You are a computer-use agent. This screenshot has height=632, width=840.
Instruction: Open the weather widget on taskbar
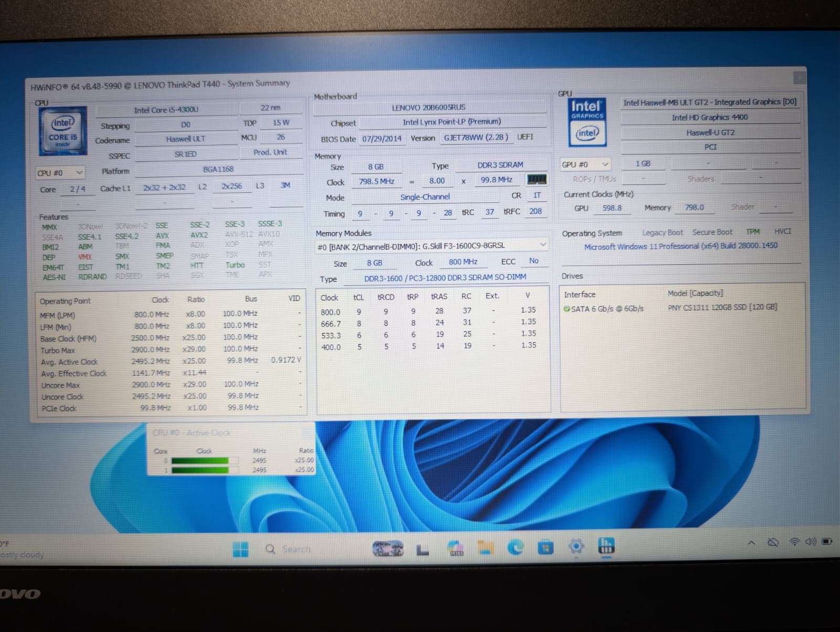[x=22, y=550]
